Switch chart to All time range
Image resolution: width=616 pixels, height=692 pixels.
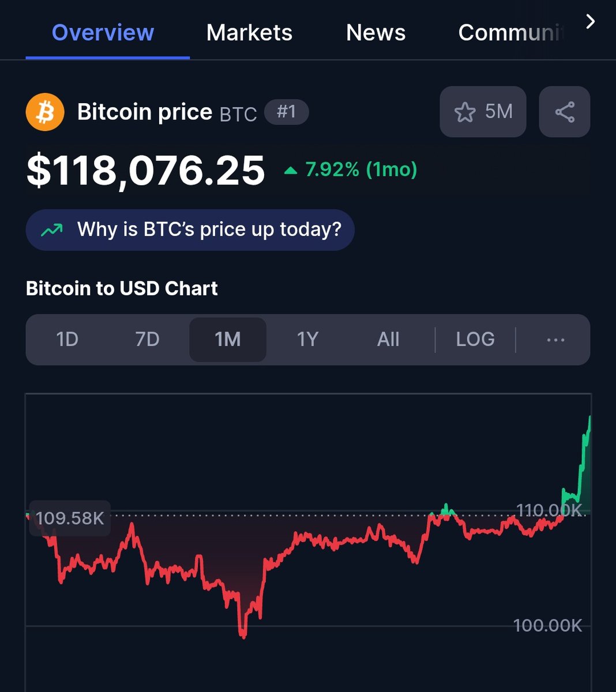pos(388,339)
